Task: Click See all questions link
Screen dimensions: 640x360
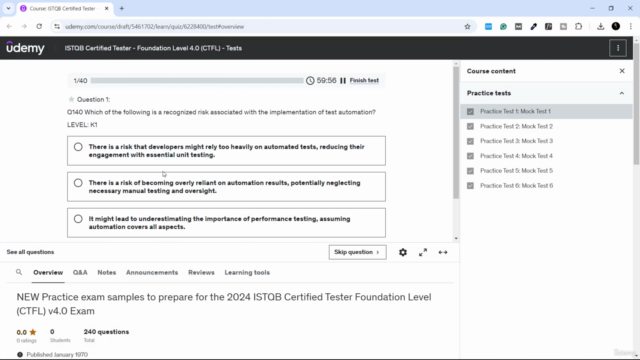Action: (30, 252)
